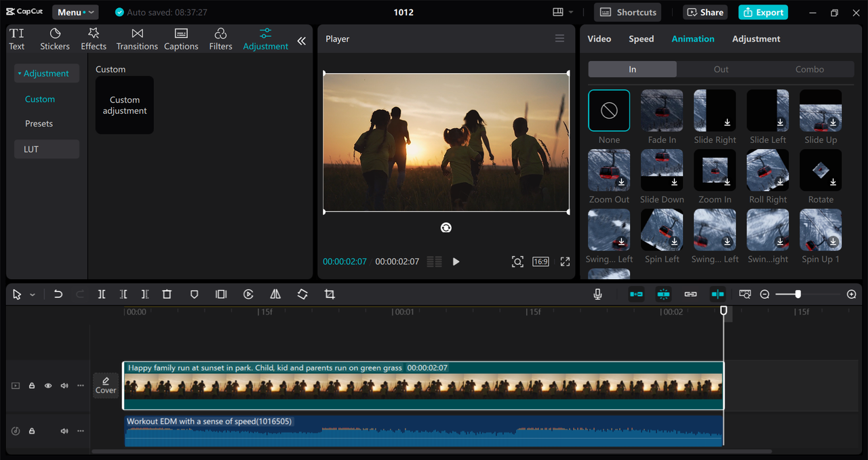Choose the None animation option

pos(609,110)
